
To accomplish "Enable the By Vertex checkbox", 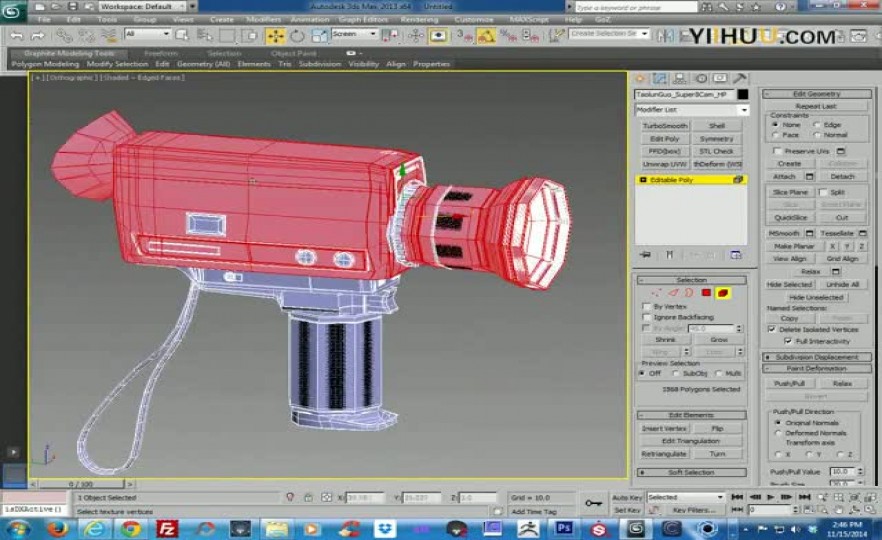I will [x=646, y=307].
